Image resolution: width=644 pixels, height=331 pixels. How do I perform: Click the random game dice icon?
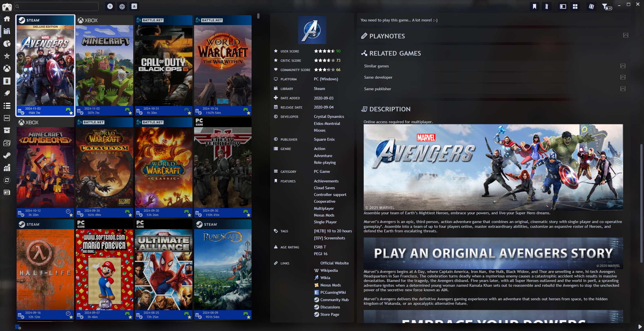pyautogui.click(x=591, y=6)
